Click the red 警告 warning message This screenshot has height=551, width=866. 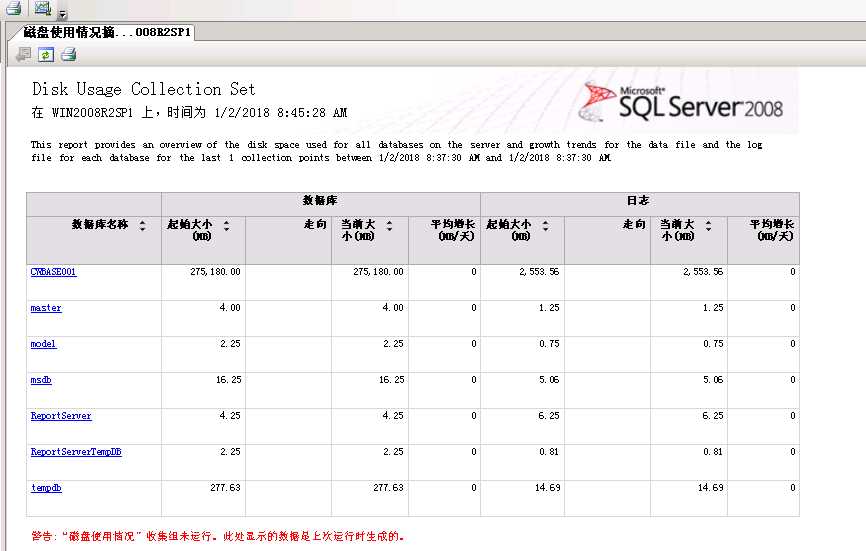coord(218,536)
